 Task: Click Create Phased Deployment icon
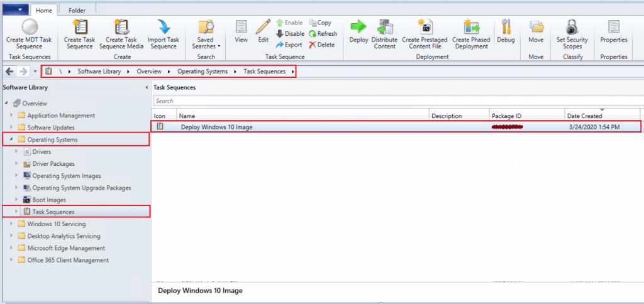point(472,27)
